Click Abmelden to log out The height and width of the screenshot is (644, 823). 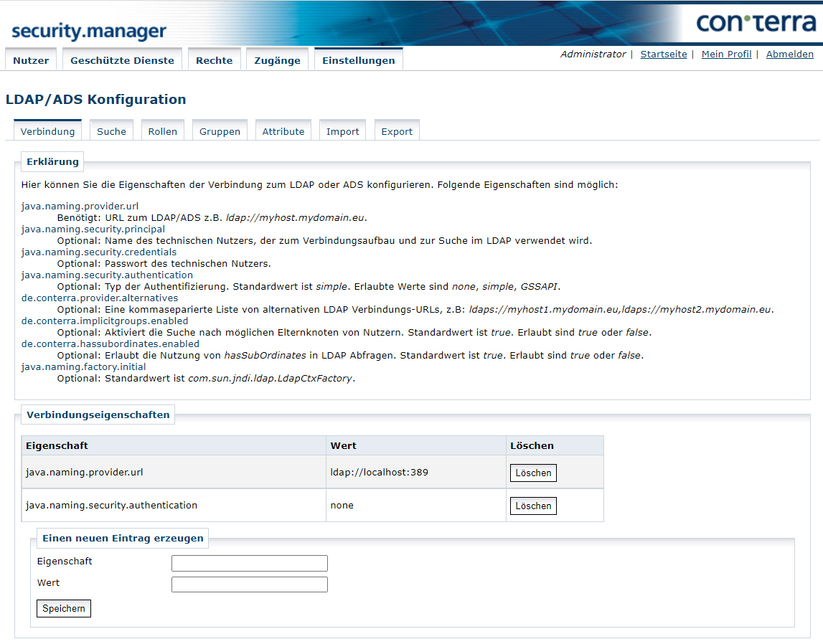point(790,54)
